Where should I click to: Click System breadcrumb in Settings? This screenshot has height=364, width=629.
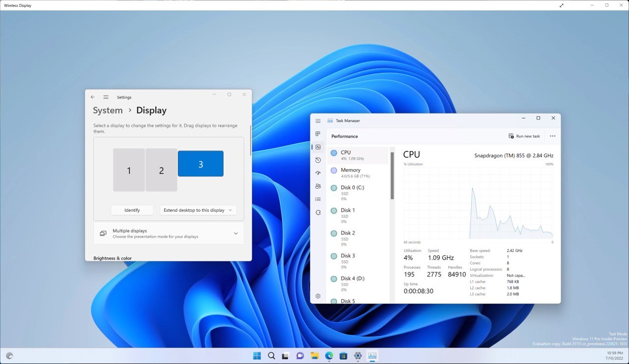coord(108,111)
